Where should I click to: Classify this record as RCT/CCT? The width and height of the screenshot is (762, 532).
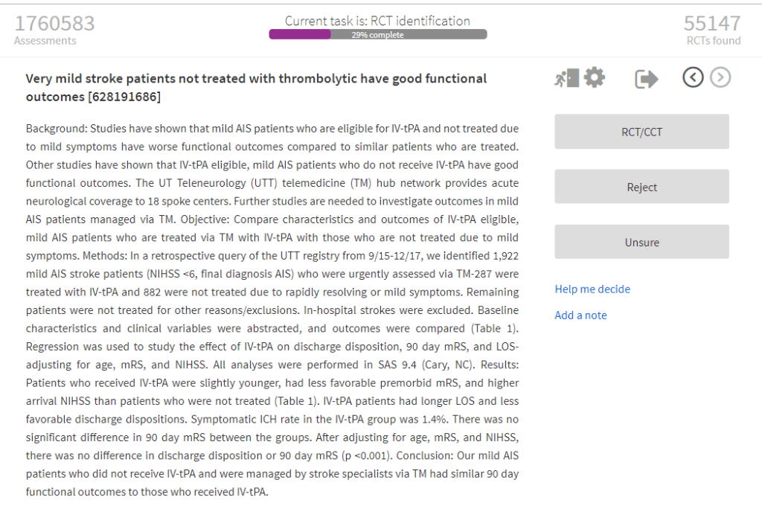pyautogui.click(x=641, y=132)
